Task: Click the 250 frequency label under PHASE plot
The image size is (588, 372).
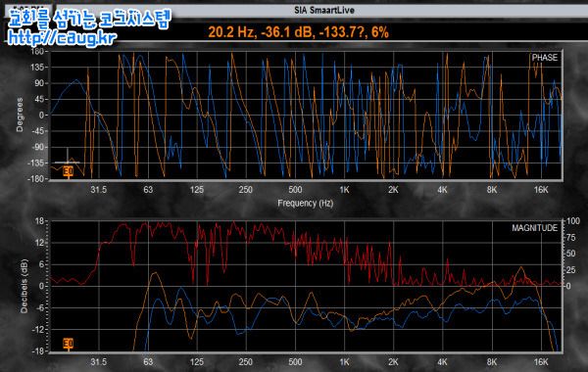Action: (x=246, y=190)
